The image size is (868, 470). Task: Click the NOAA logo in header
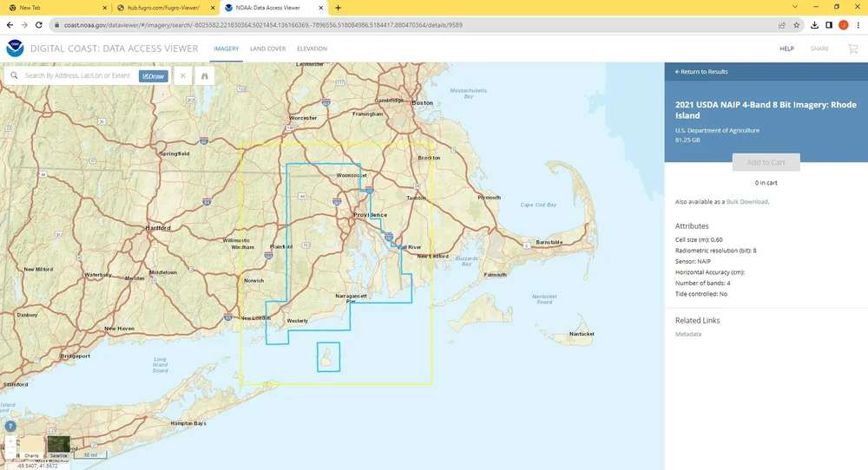pos(15,49)
